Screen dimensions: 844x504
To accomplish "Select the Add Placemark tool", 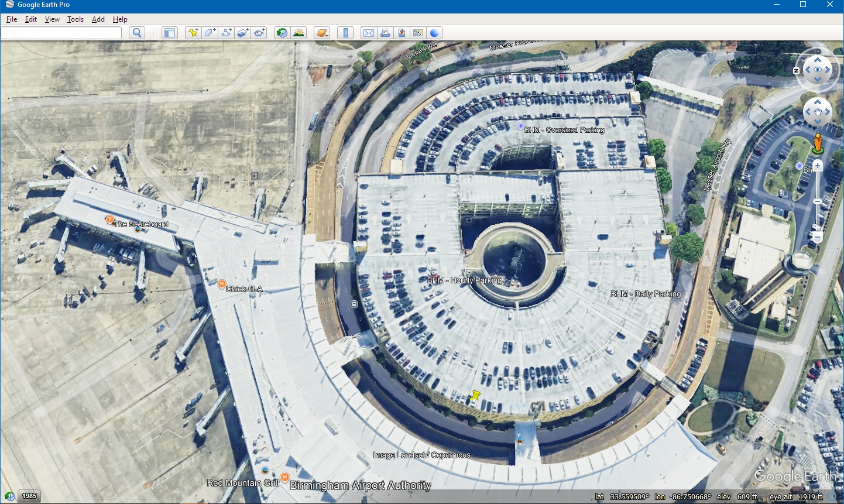I will coord(193,33).
